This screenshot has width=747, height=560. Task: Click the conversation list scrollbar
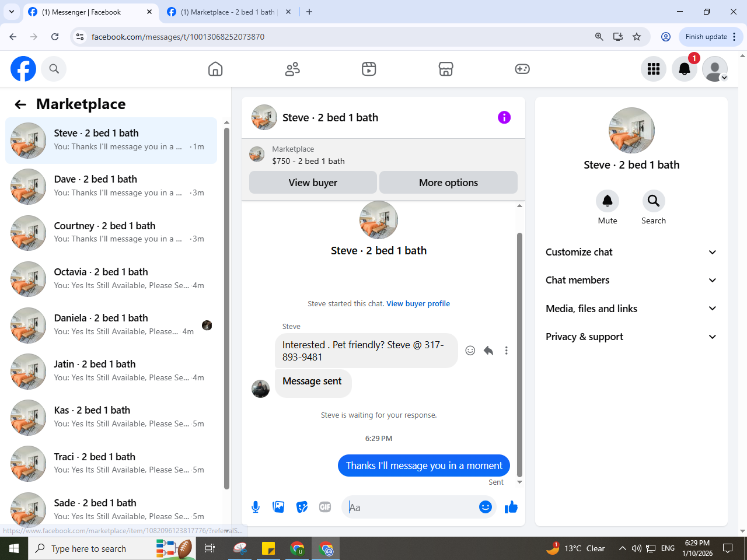pyautogui.click(x=227, y=309)
